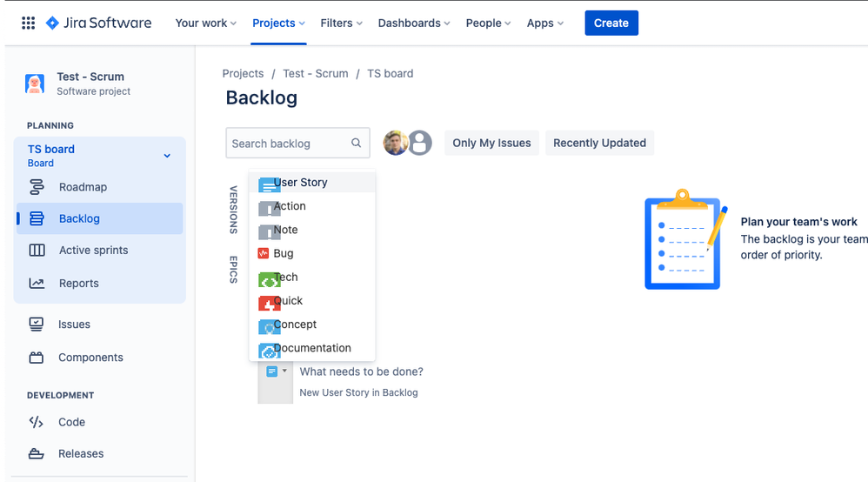Viewport: 868px width, 482px height.
Task: Open the issue type selector dropdown
Action: [x=277, y=372]
